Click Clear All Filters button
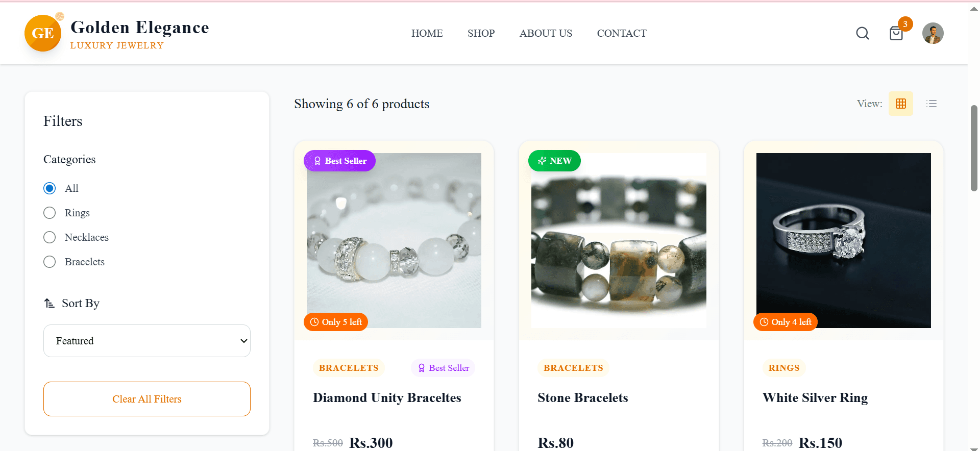The height and width of the screenshot is (451, 980). tap(147, 399)
